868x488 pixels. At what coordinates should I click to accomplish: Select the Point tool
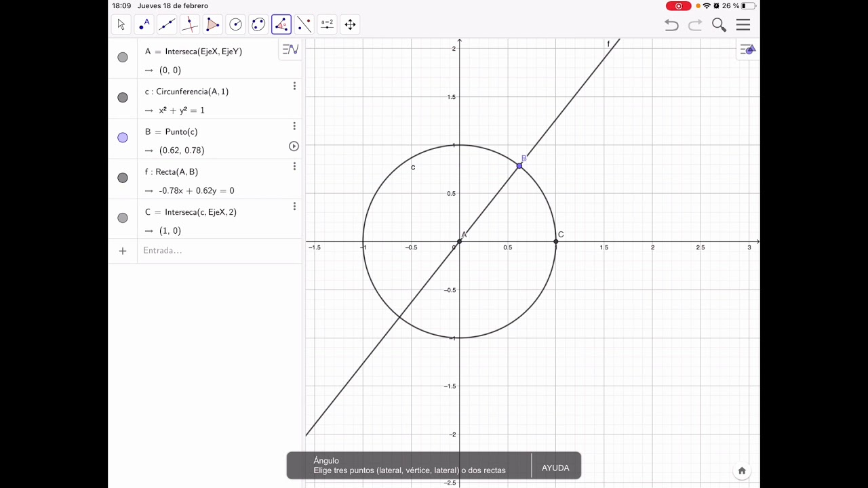[144, 25]
